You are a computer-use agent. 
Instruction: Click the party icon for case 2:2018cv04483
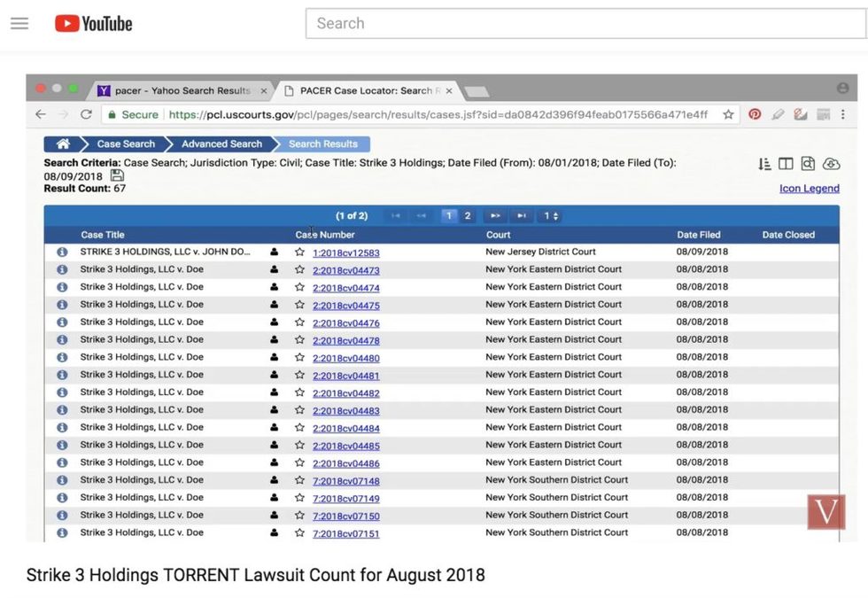coord(274,409)
